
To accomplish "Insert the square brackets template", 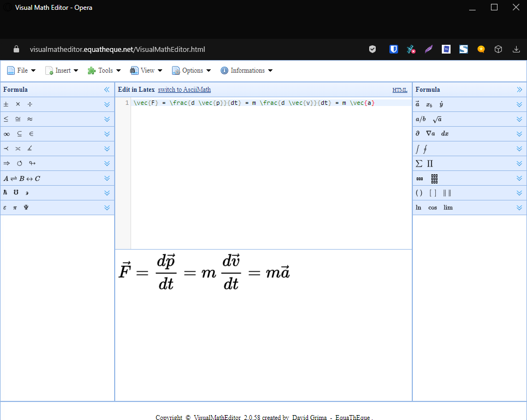I will (x=433, y=193).
